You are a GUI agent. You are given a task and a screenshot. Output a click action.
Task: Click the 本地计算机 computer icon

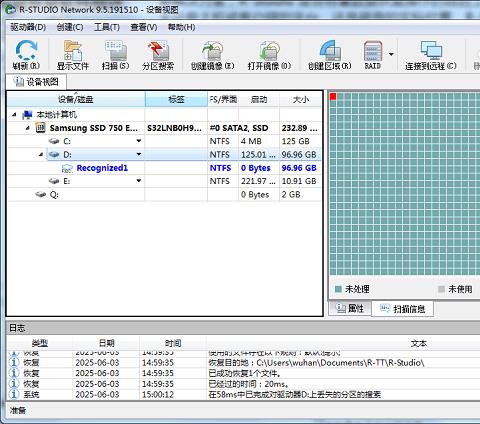point(27,115)
